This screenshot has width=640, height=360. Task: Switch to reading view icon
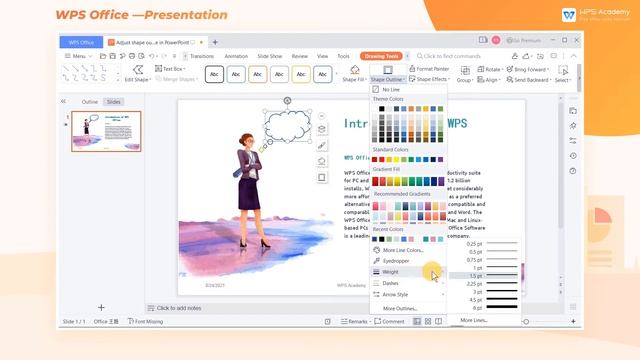coord(438,322)
